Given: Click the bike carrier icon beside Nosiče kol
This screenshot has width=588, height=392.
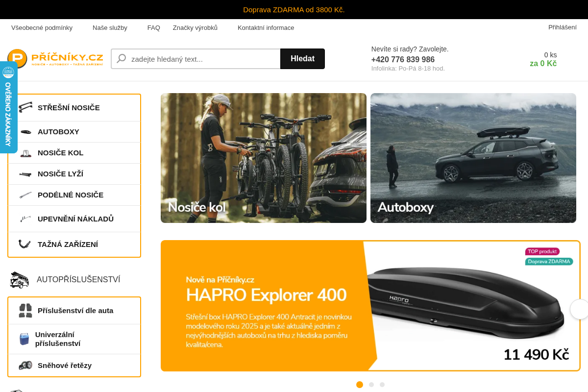Looking at the screenshot, I should (x=25, y=153).
